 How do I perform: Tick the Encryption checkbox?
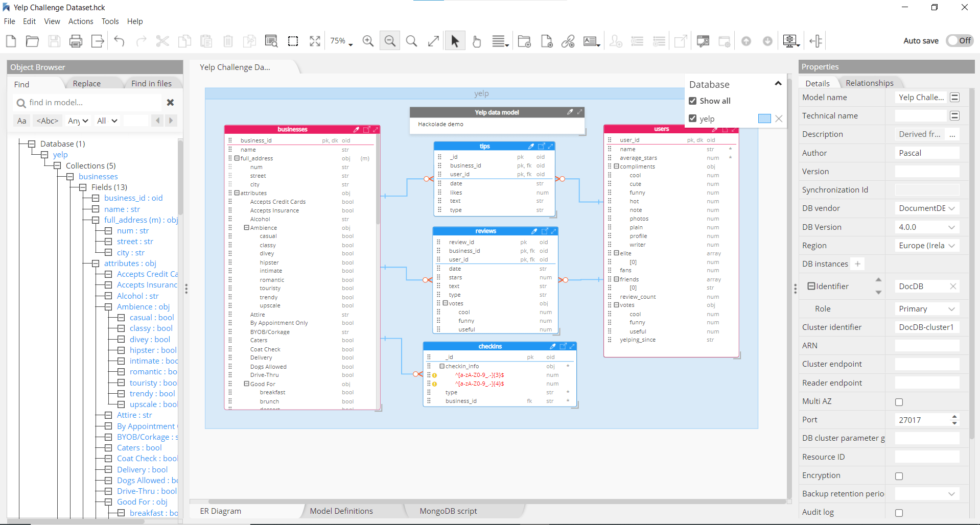tap(899, 476)
